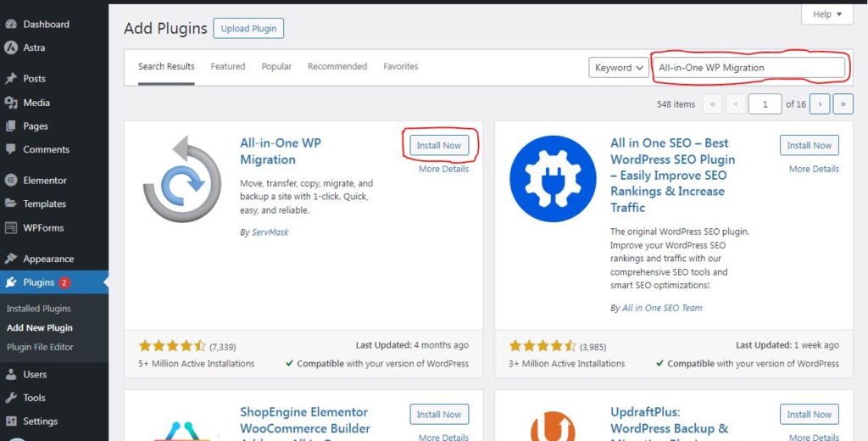
Task: Jump to the last results page
Action: [843, 104]
